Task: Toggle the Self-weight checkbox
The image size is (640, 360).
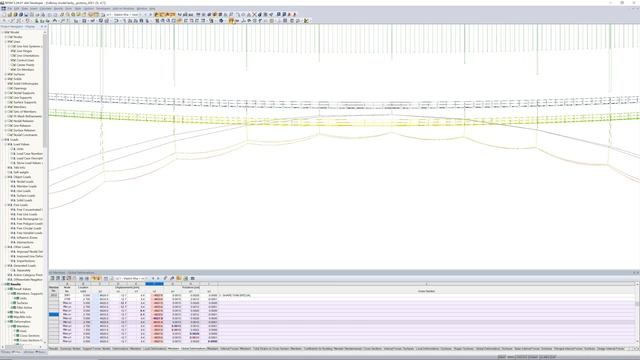Action: pyautogui.click(x=9, y=172)
